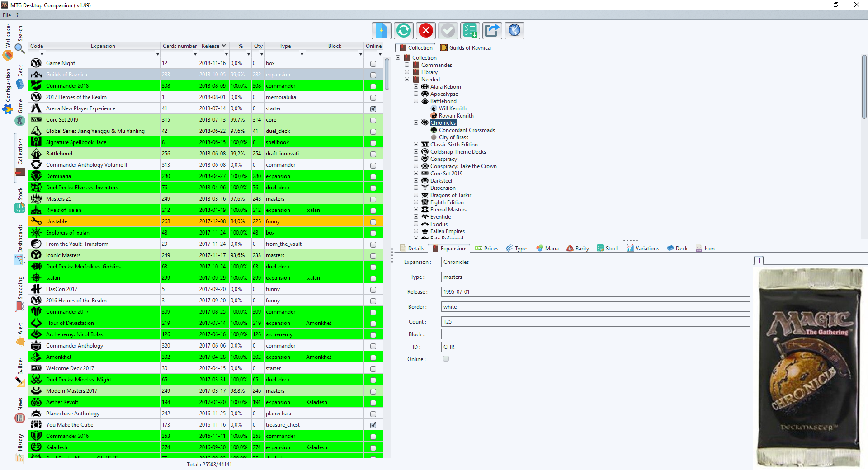
Task: Open the Expansion column filter dropdown
Action: click(x=158, y=54)
